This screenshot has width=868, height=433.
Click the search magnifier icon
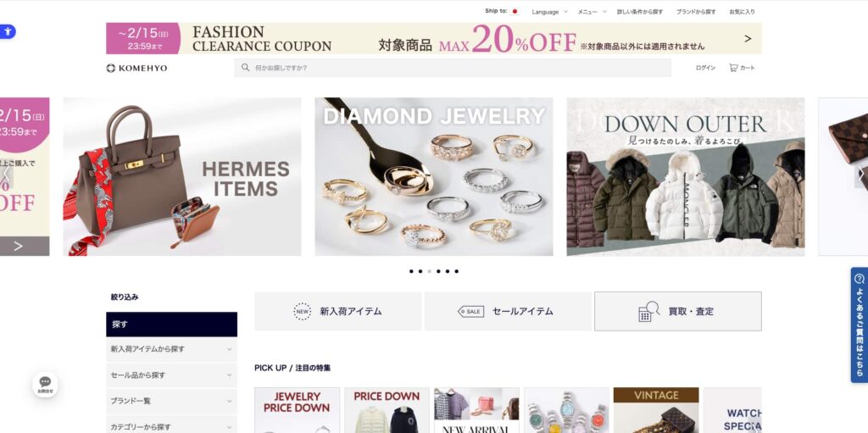pyautogui.click(x=245, y=68)
